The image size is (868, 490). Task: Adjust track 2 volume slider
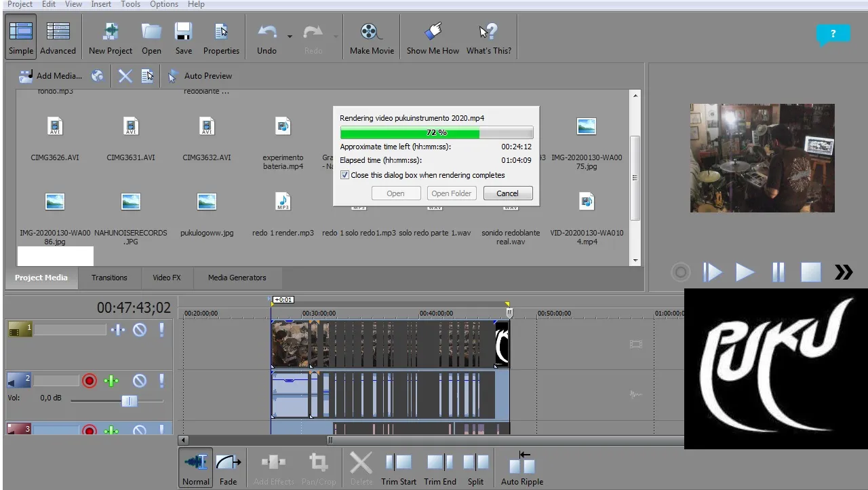coord(129,401)
